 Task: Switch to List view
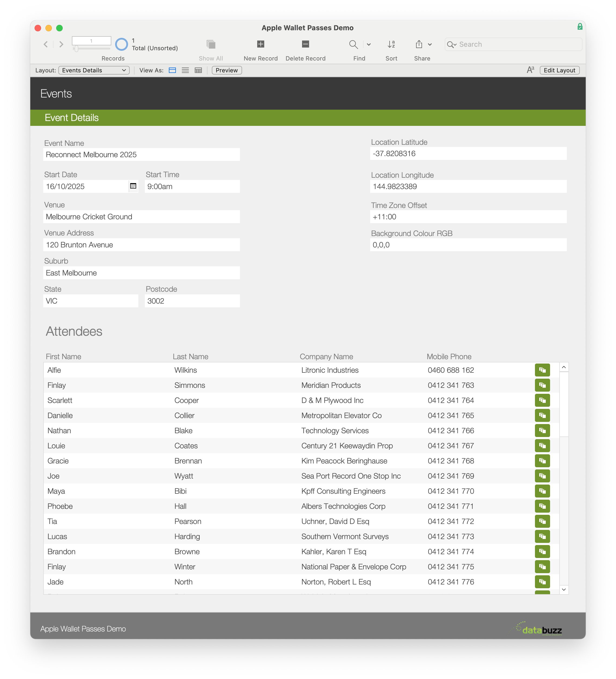pyautogui.click(x=185, y=70)
